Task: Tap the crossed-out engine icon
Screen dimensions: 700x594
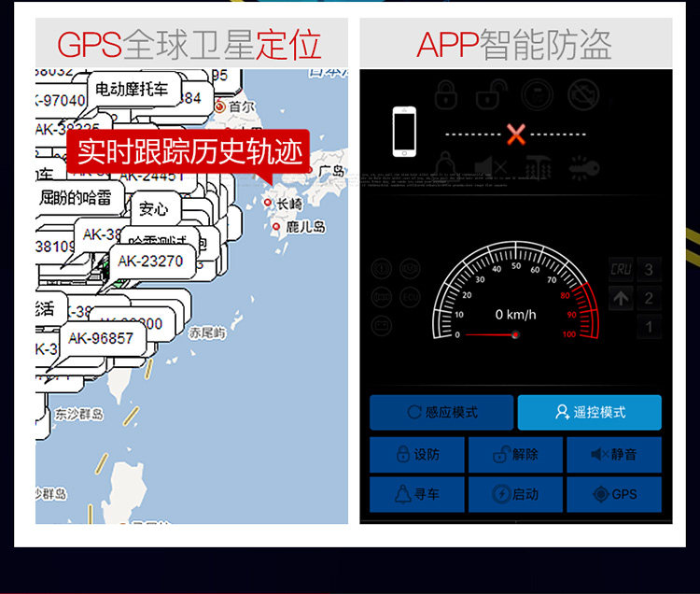Action: click(583, 94)
